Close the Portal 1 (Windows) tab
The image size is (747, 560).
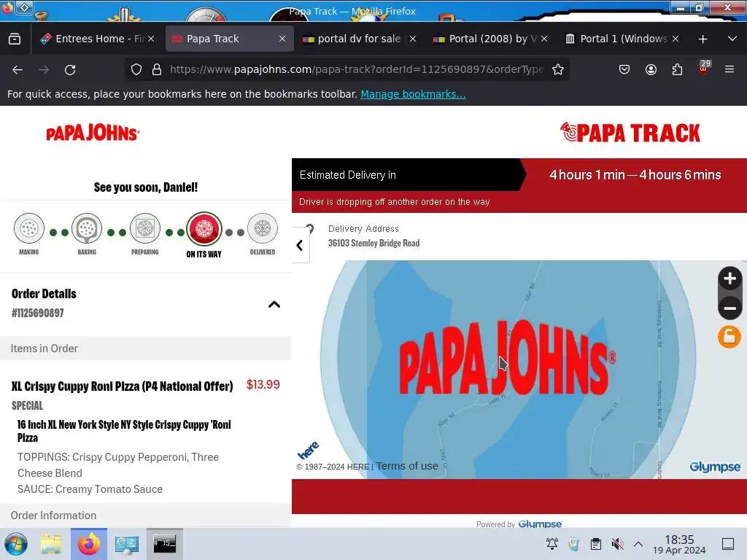point(675,39)
